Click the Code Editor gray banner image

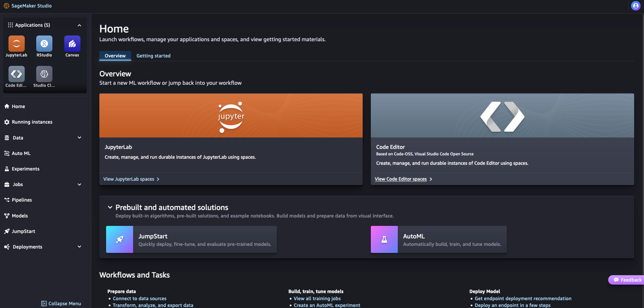[503, 116]
